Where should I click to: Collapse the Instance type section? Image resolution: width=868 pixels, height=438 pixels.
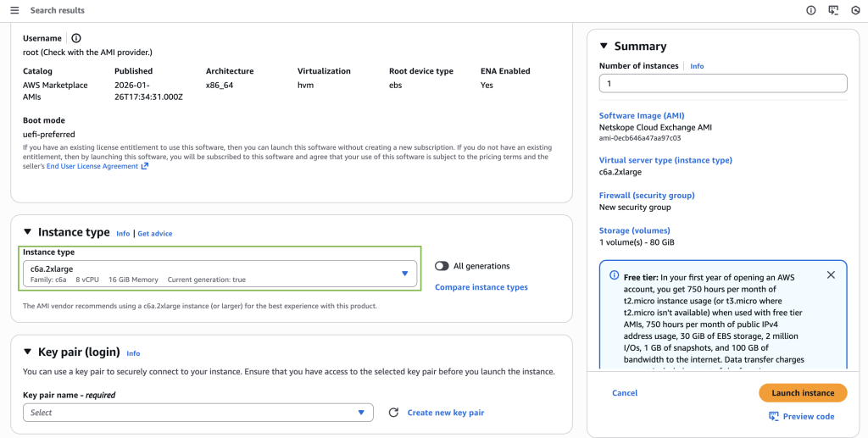(27, 232)
